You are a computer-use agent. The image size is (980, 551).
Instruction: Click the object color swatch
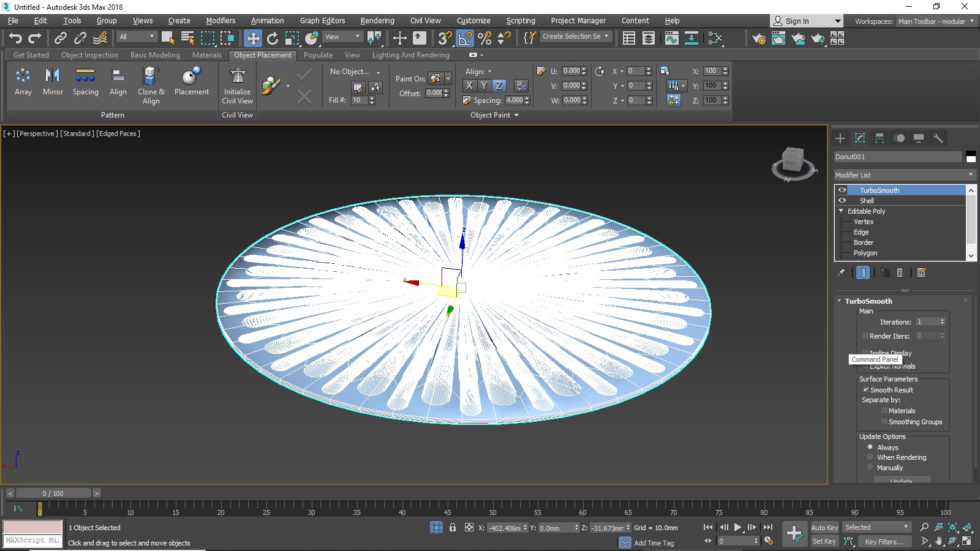(971, 157)
